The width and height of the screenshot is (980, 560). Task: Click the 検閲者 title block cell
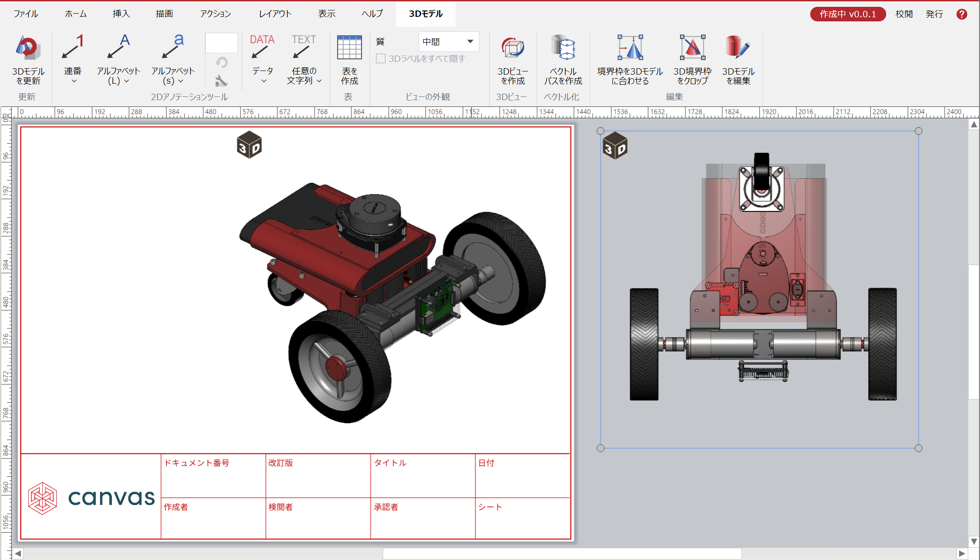[x=318, y=518]
